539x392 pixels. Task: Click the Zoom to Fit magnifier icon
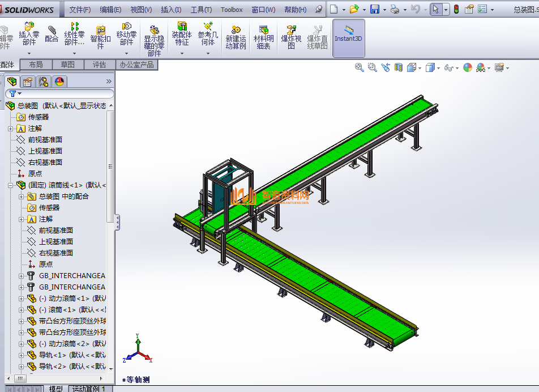(x=359, y=67)
